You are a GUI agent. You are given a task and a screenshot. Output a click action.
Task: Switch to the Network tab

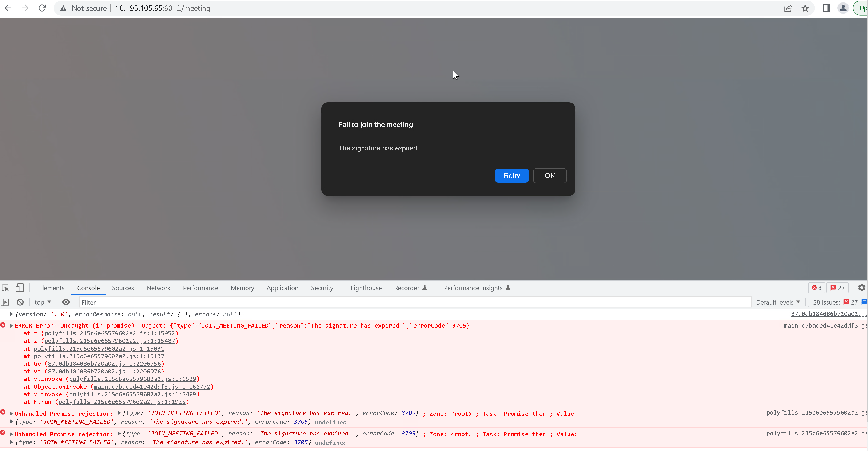point(158,288)
